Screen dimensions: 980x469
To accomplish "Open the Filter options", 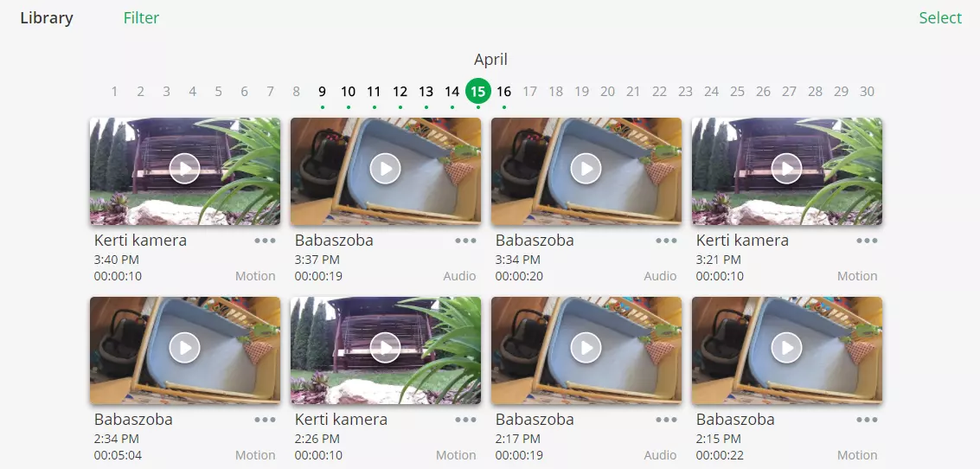I will [141, 18].
